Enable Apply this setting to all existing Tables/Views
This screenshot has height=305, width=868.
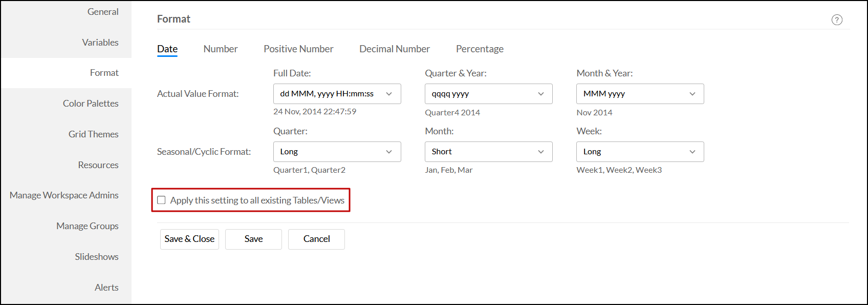pyautogui.click(x=162, y=200)
